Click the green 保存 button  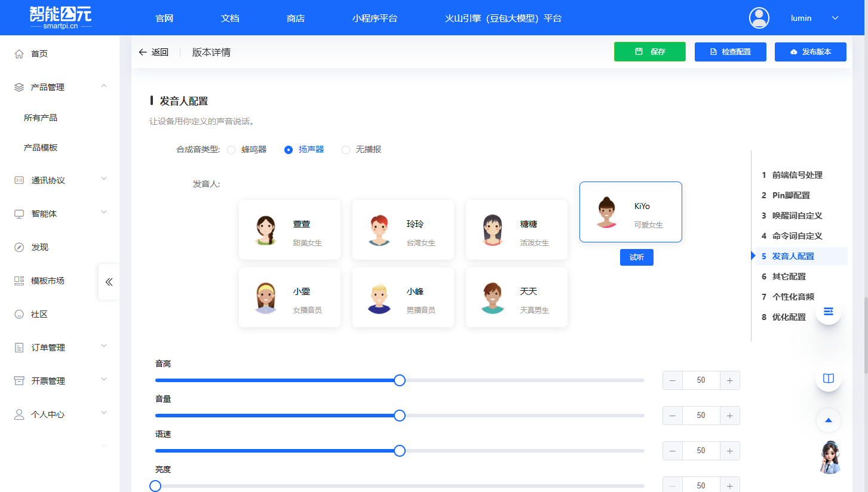pyautogui.click(x=649, y=51)
